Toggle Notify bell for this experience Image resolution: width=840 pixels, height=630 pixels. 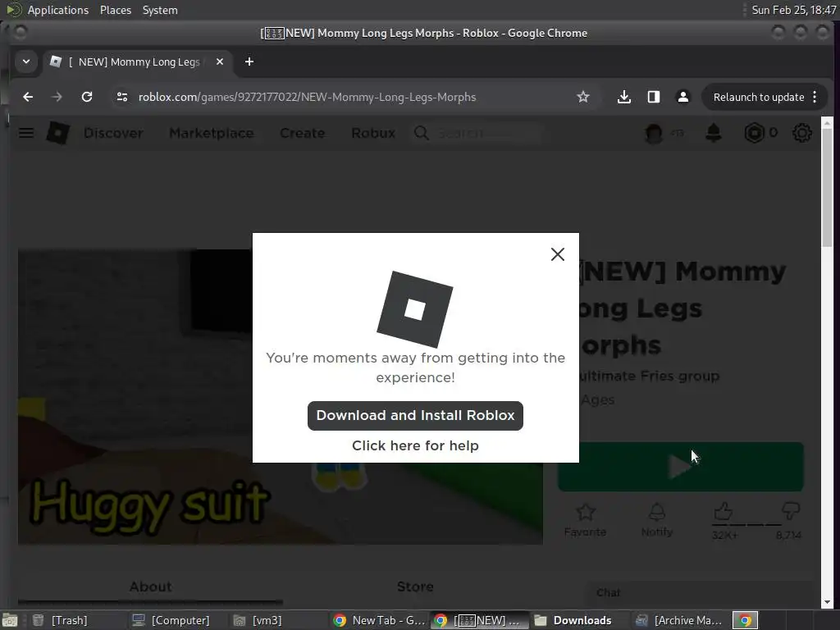click(x=657, y=519)
